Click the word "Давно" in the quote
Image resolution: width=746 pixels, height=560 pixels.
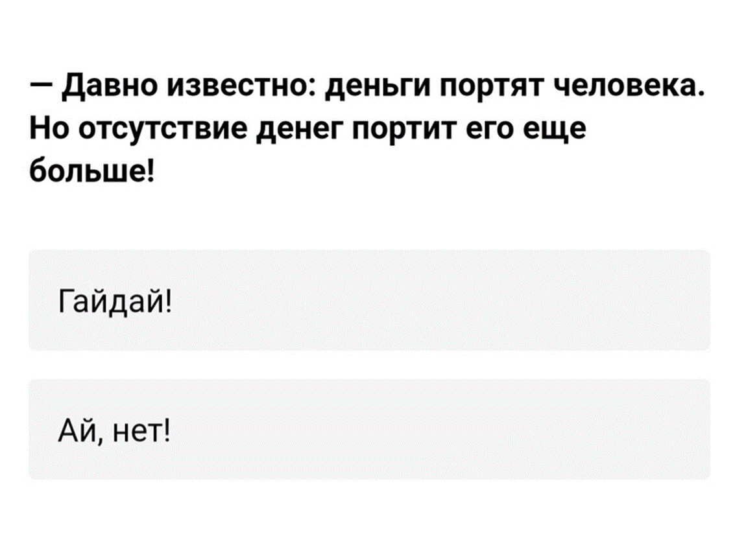click(102, 86)
